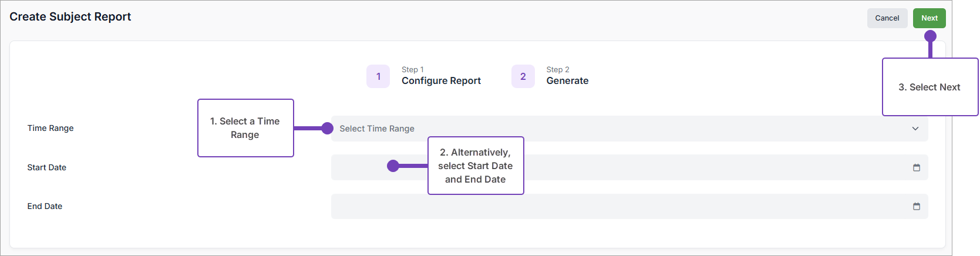Open the Start Date calendar icon
Screen dimensions: 980x256
(x=916, y=168)
